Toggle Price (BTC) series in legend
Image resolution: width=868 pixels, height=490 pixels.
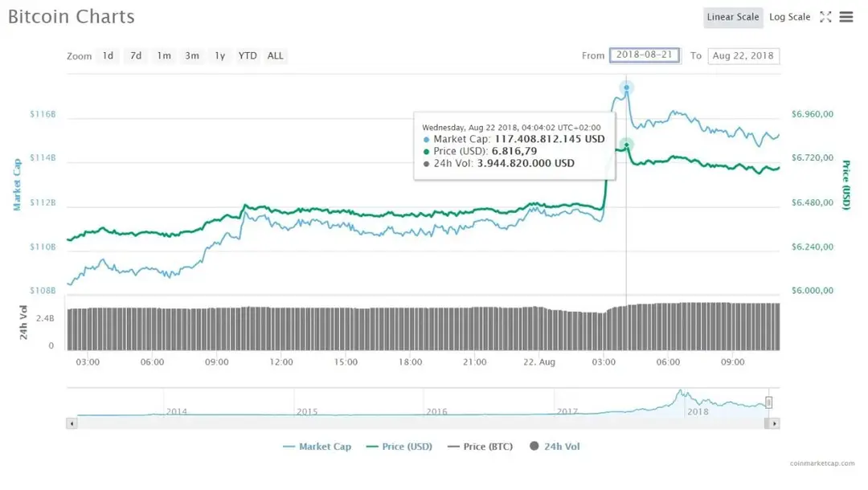481,447
